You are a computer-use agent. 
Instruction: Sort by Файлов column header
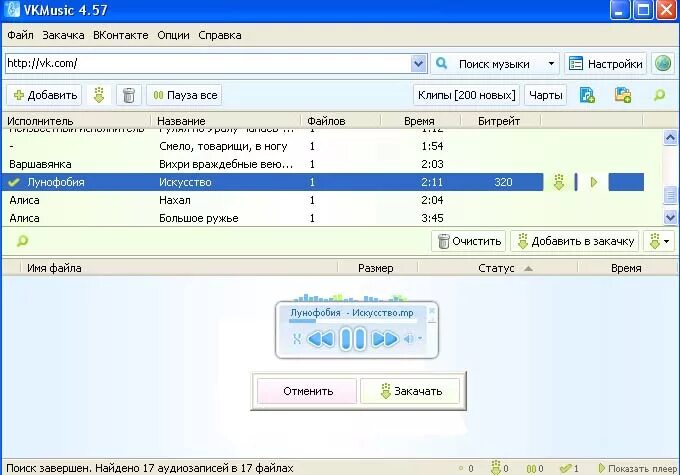341,121
